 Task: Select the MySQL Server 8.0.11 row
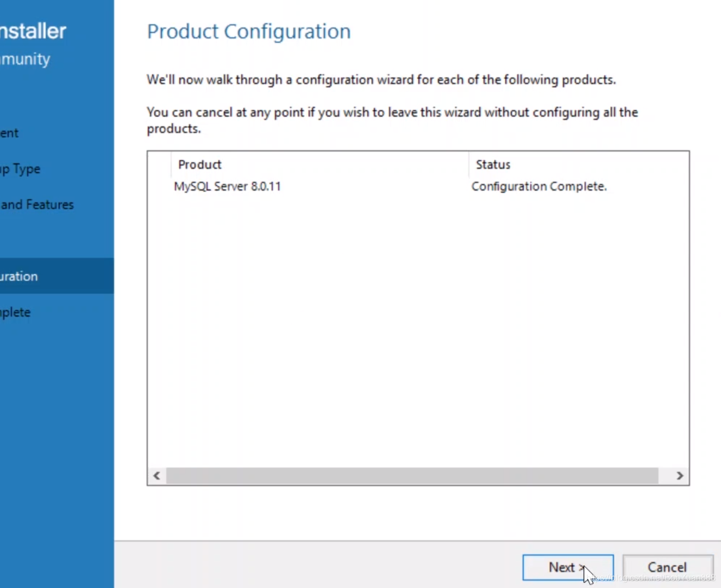(418, 186)
